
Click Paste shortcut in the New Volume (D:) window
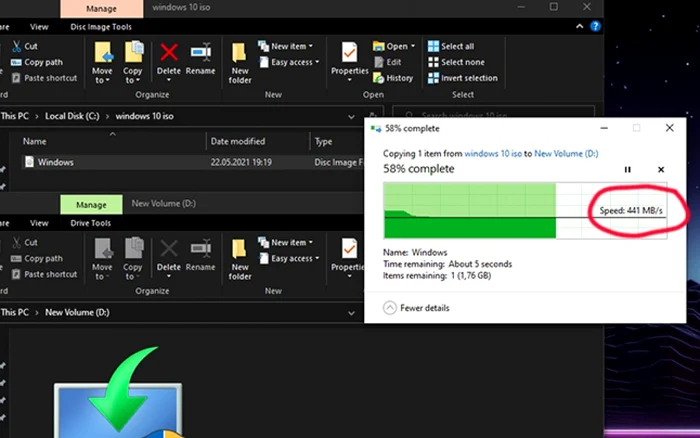pos(44,274)
